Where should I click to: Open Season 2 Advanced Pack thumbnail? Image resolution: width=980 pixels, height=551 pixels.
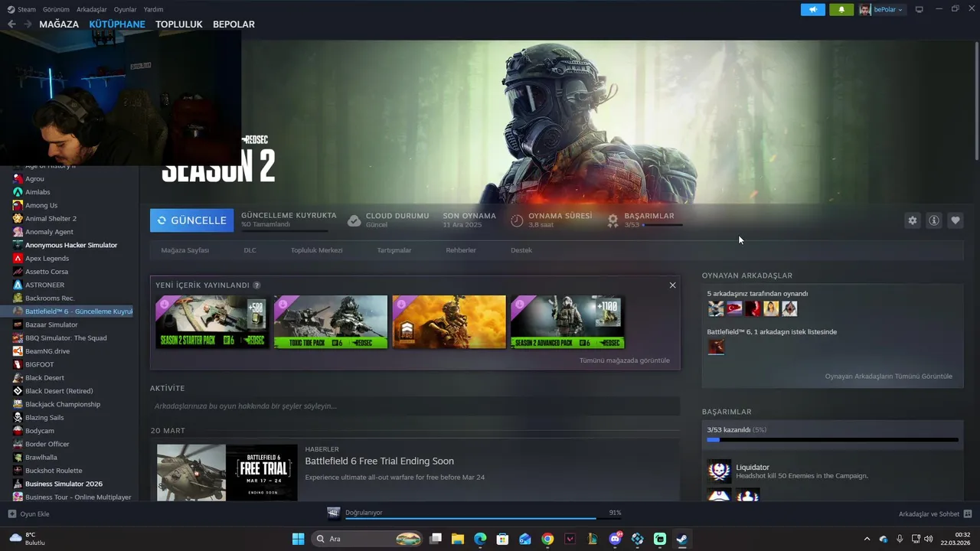567,322
